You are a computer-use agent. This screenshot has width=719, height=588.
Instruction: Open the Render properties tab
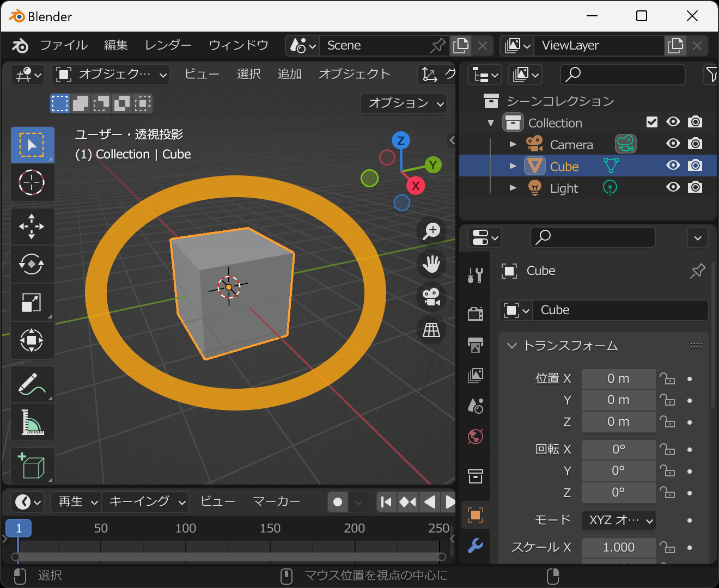(476, 314)
